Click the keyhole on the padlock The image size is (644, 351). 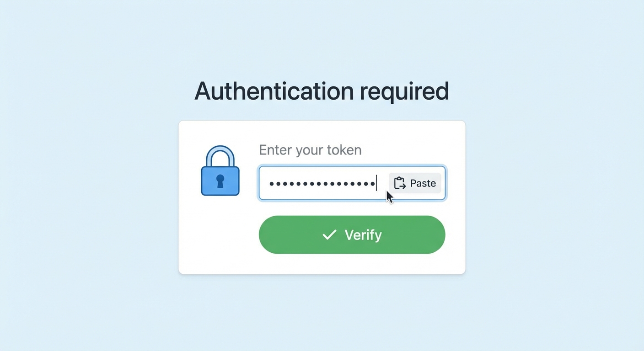[x=220, y=181]
